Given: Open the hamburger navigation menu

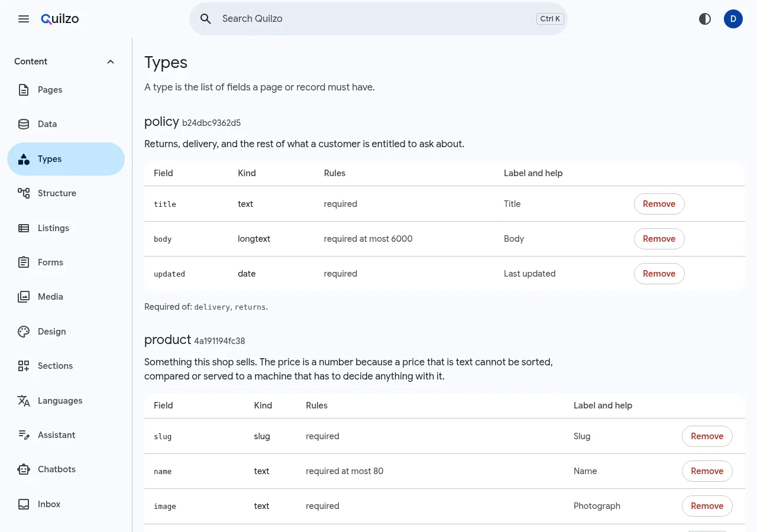Looking at the screenshot, I should 24,19.
